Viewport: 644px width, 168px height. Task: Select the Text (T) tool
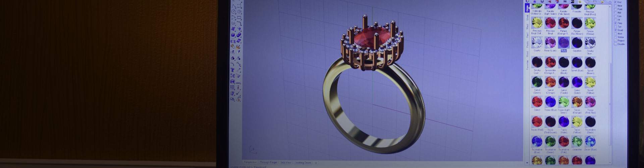232,70
